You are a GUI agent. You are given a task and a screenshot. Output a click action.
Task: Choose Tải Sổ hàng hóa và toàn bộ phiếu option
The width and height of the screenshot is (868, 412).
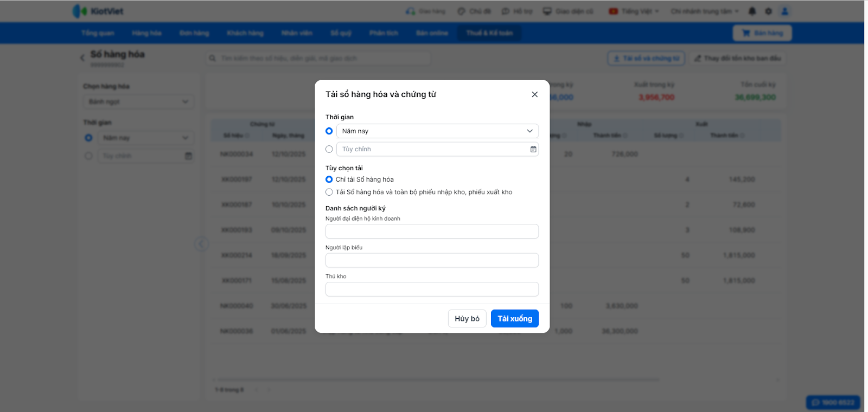(x=329, y=192)
